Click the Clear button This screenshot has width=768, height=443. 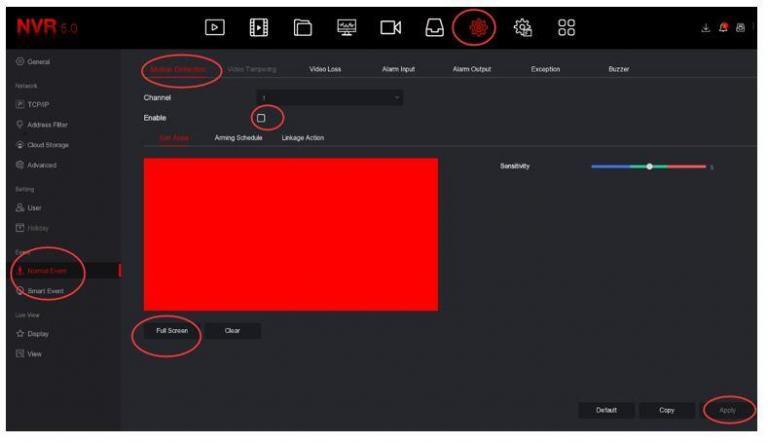(232, 331)
